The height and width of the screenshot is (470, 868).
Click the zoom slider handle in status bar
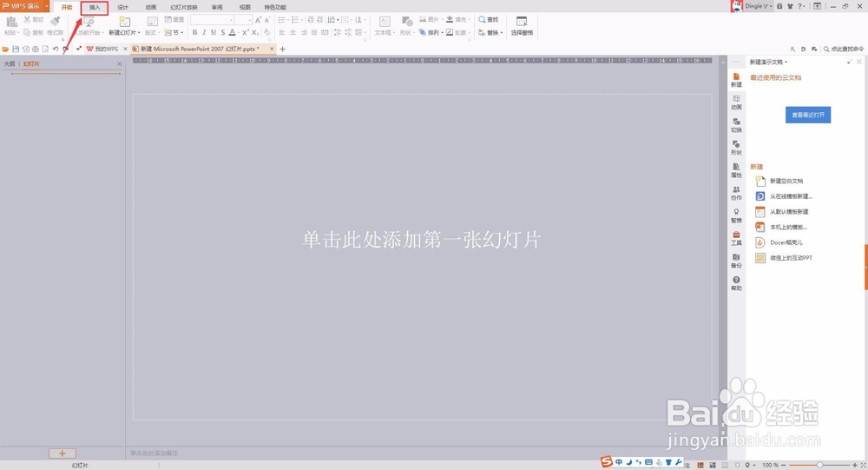point(820,465)
